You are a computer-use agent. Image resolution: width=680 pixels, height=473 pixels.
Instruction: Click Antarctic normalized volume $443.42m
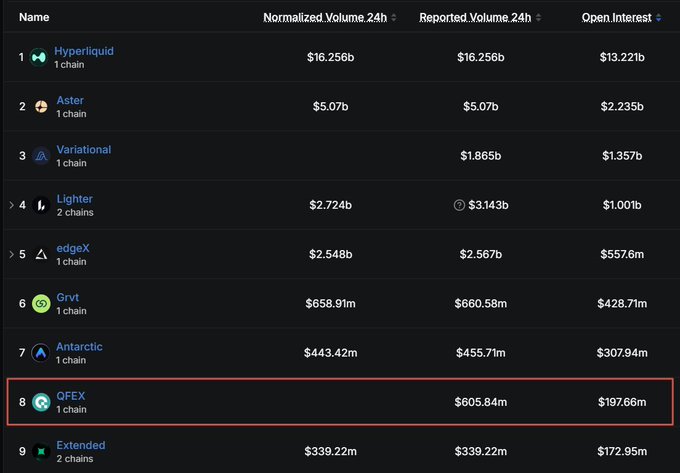coord(330,353)
